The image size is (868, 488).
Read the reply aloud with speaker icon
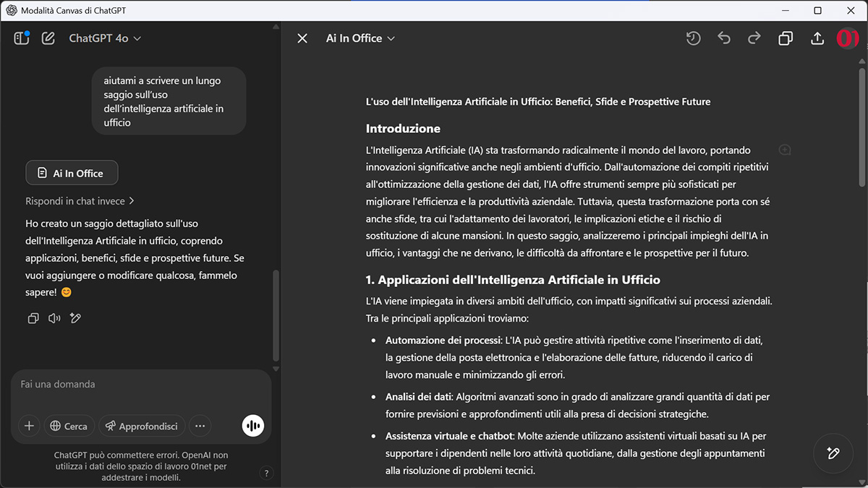point(54,318)
